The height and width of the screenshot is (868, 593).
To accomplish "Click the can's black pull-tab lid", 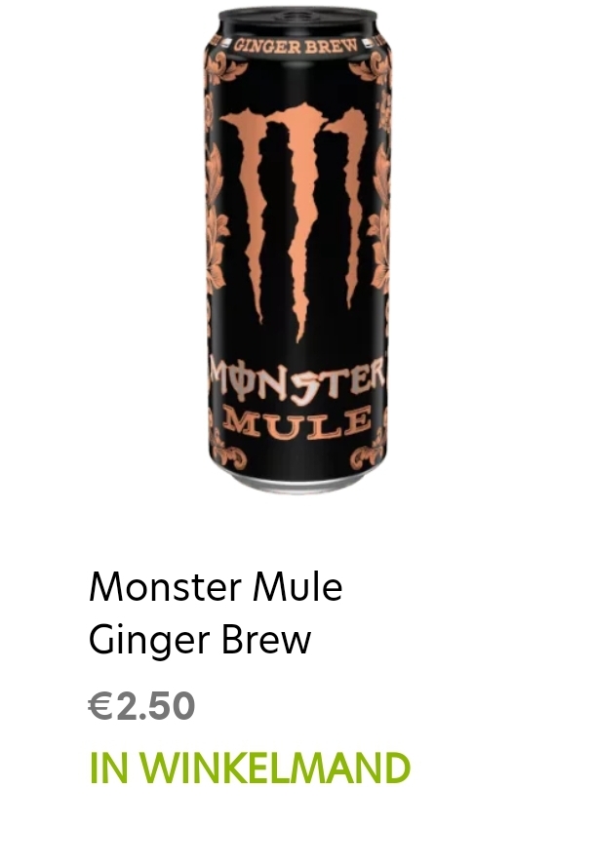I will click(x=297, y=20).
